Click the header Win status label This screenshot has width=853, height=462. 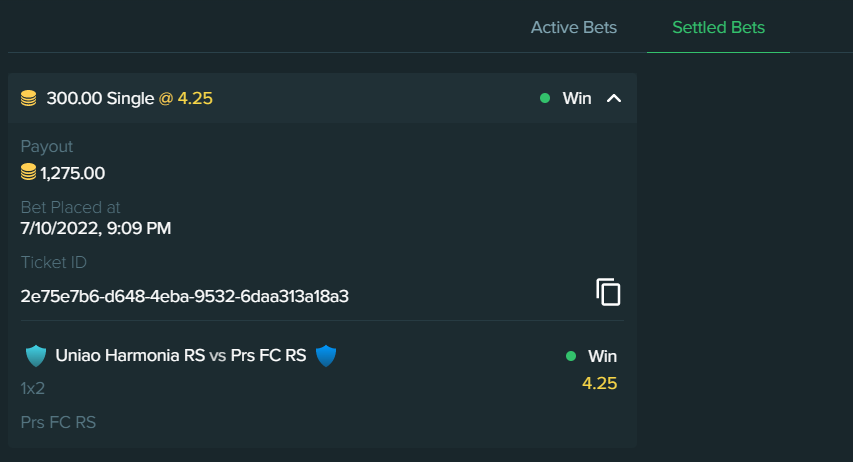(x=577, y=98)
